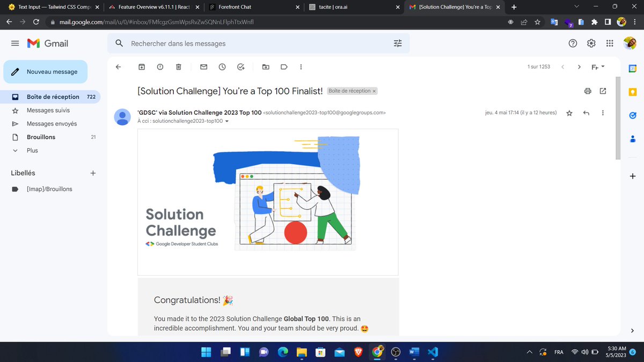The width and height of the screenshot is (644, 362).
Task: Switch to tacite ora.ai tab
Action: [355, 7]
